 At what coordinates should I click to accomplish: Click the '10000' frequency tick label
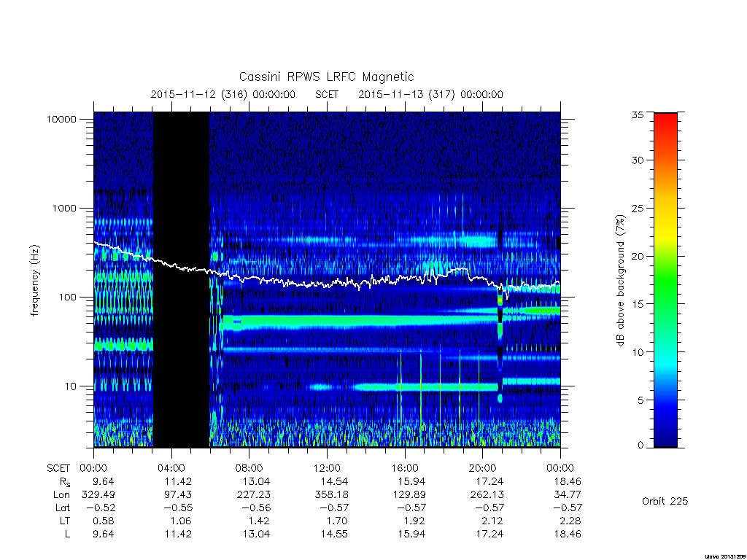[x=61, y=120]
